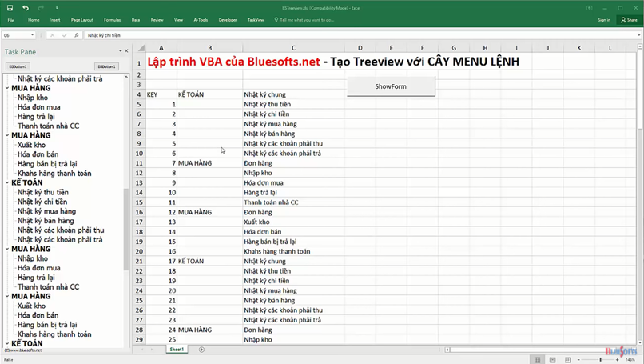Open the Developer tab

[228, 20]
